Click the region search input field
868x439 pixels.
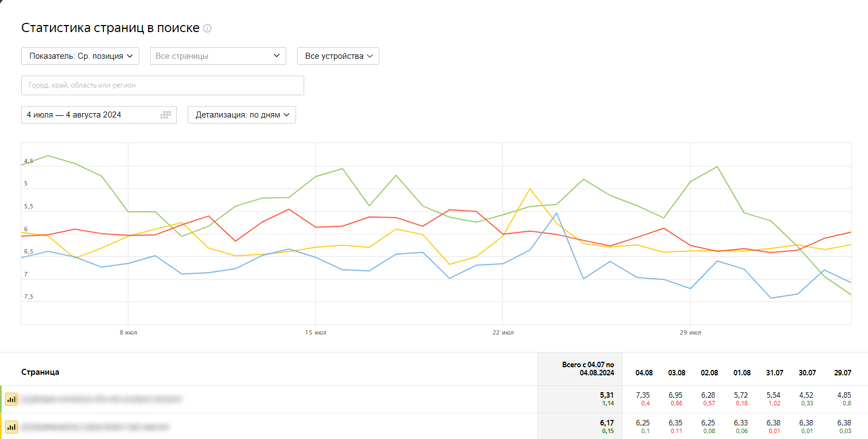tap(162, 85)
